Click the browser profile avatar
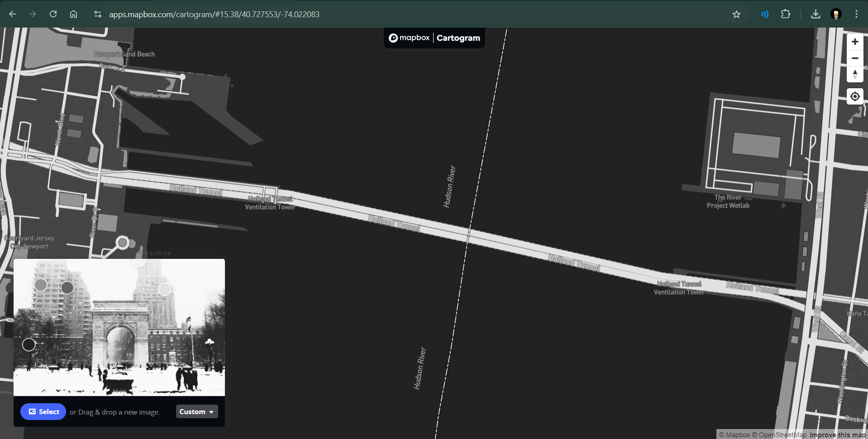 [836, 14]
